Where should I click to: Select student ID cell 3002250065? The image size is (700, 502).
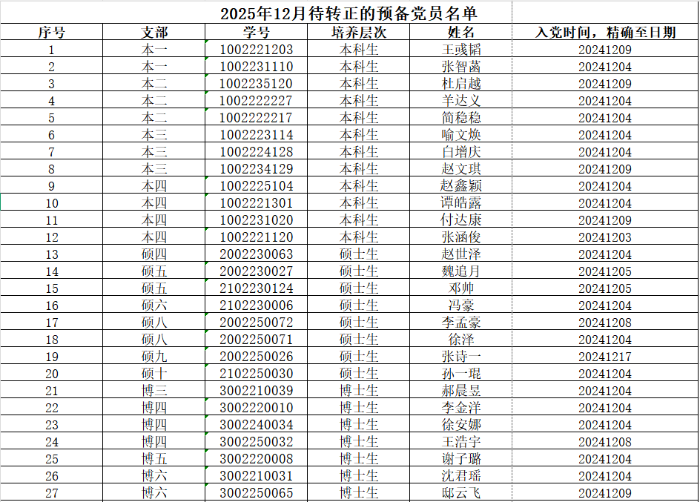click(256, 493)
